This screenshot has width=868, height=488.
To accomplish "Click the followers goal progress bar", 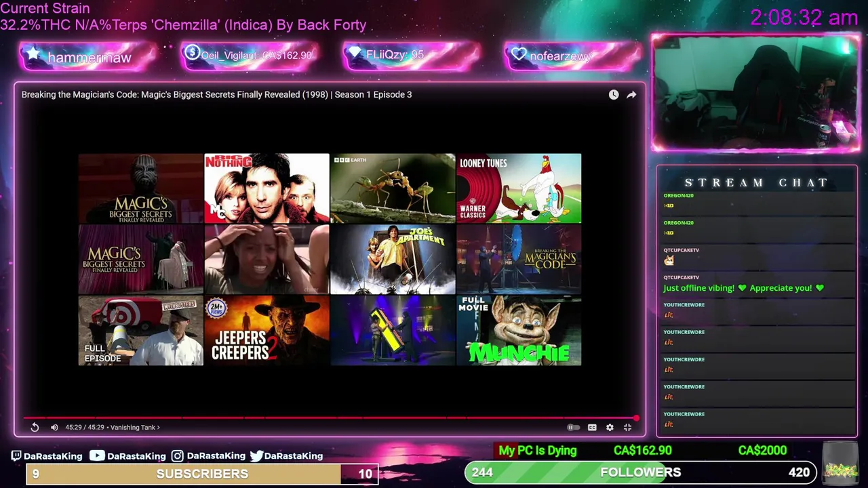I will coord(641,472).
